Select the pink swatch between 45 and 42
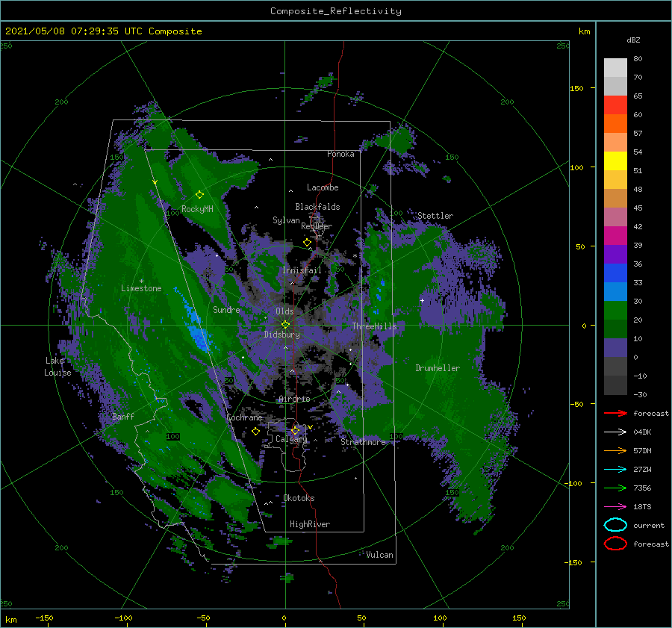The width and height of the screenshot is (672, 628). click(615, 217)
